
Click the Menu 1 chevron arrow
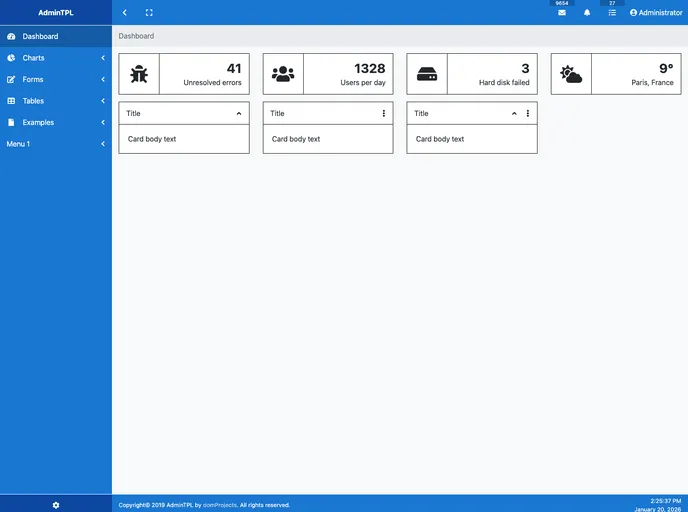[103, 144]
